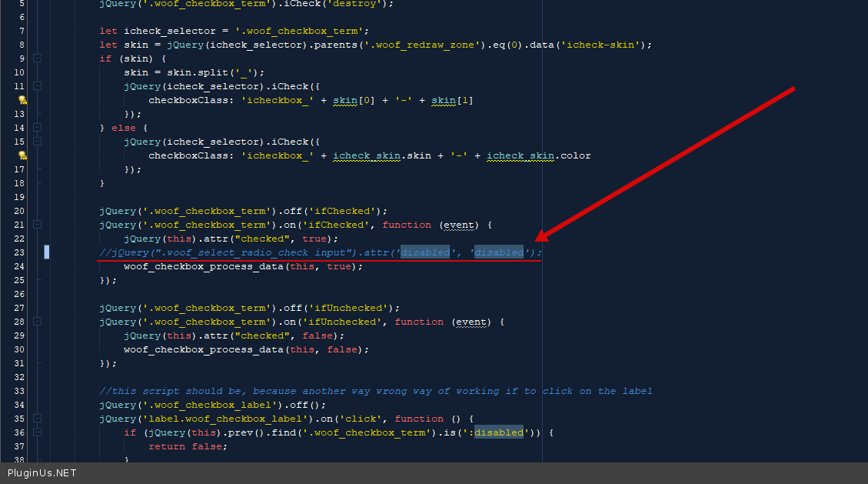Image resolution: width=868 pixels, height=484 pixels.
Task: Collapse the iCheck call block on line 15
Action: click(x=37, y=142)
